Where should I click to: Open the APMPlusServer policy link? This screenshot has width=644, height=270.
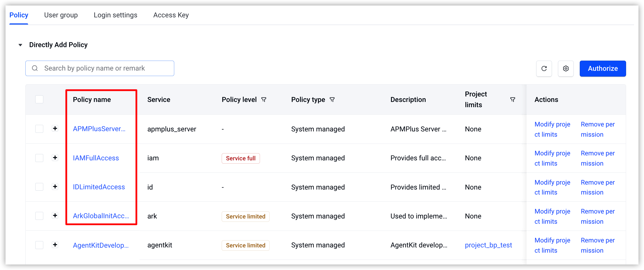click(99, 129)
